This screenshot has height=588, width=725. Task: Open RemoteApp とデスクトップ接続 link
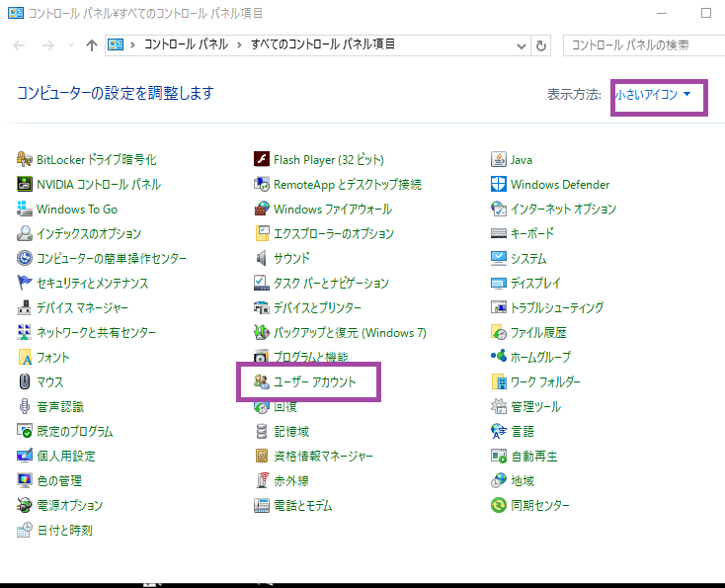tap(348, 185)
